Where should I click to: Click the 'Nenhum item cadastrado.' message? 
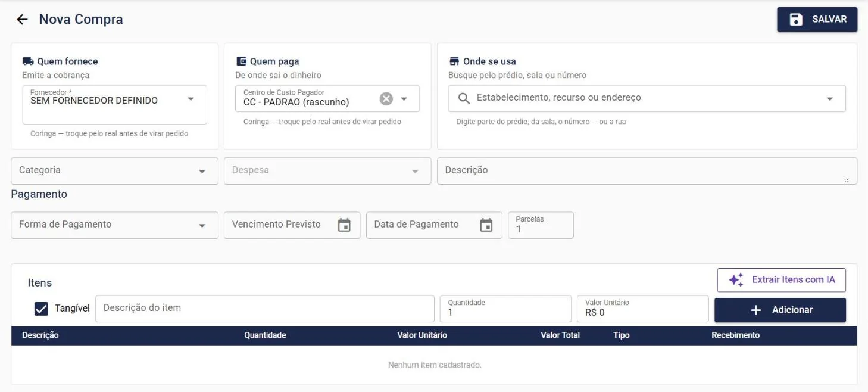435,365
